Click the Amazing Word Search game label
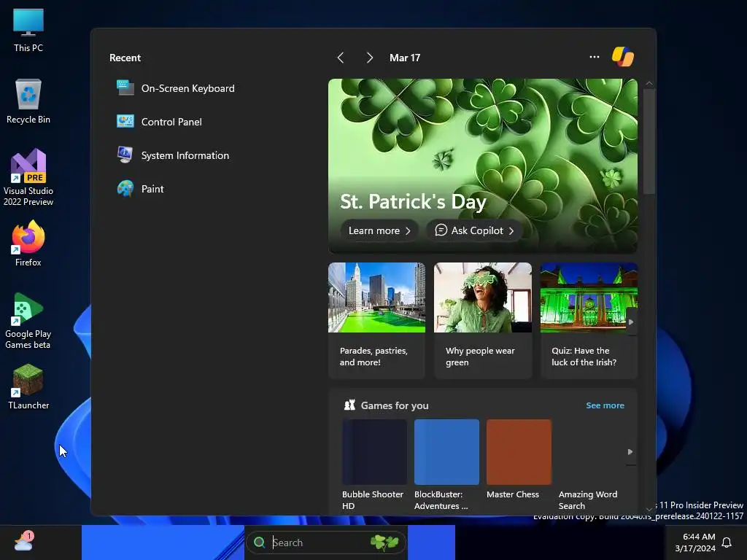The height and width of the screenshot is (560, 747). point(587,500)
